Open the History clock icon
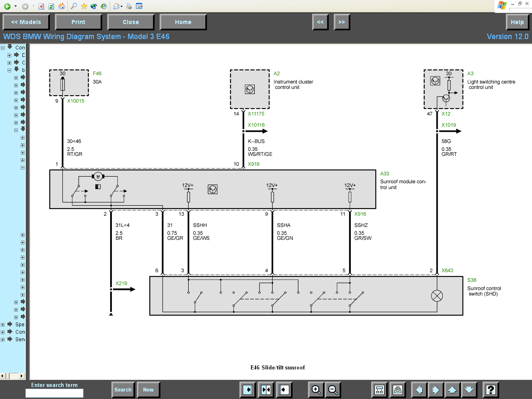532x399 pixels. tap(104, 6)
